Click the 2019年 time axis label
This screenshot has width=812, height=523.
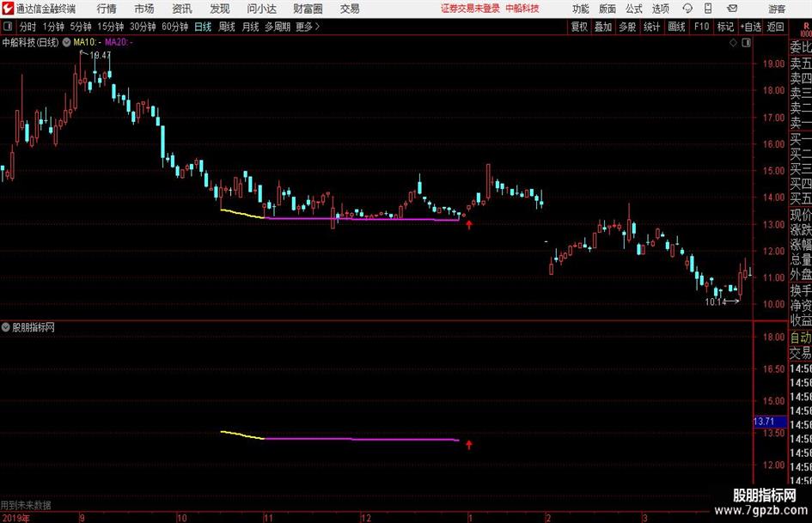(15, 518)
